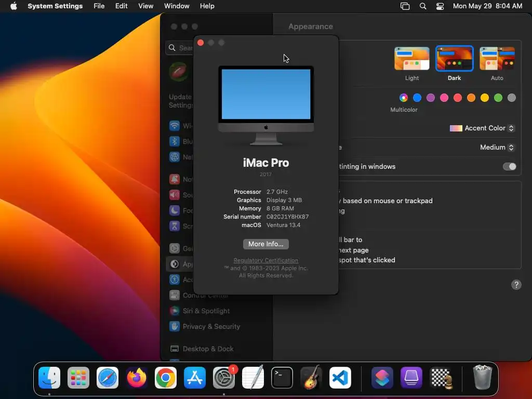Select the Auto appearance thumbnail
The width and height of the screenshot is (532, 399).
(x=497, y=59)
